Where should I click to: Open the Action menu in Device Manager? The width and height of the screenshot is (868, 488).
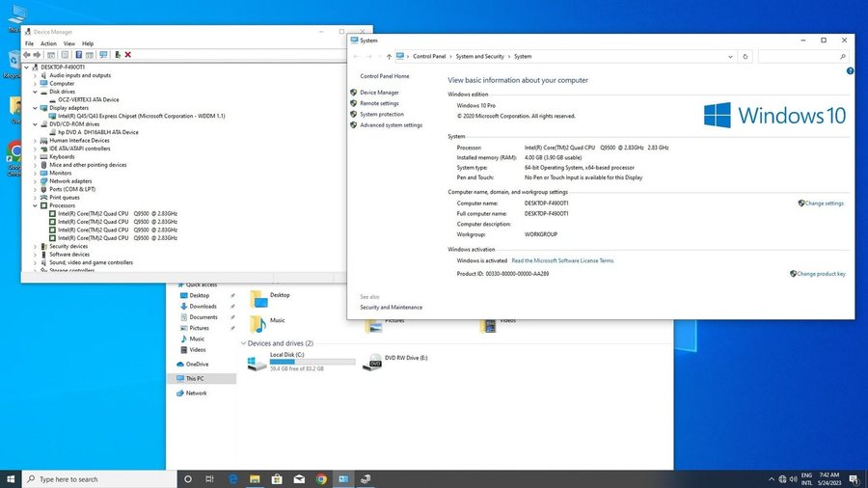tap(48, 43)
